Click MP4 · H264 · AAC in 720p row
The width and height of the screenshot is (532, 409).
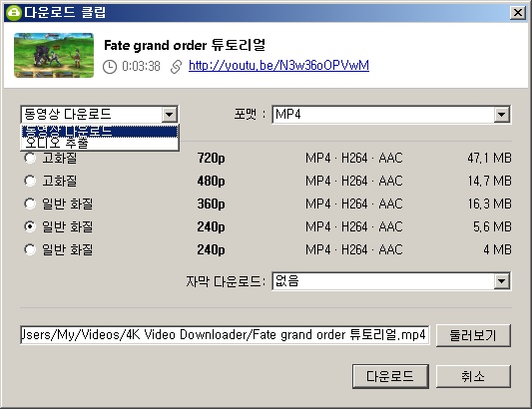(354, 158)
